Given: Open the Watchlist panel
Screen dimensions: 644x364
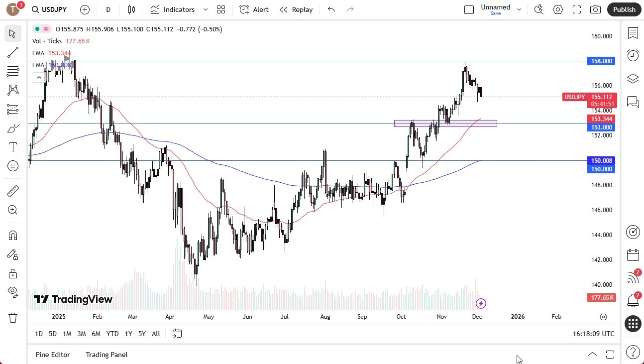Looking at the screenshot, I should point(633,33).
